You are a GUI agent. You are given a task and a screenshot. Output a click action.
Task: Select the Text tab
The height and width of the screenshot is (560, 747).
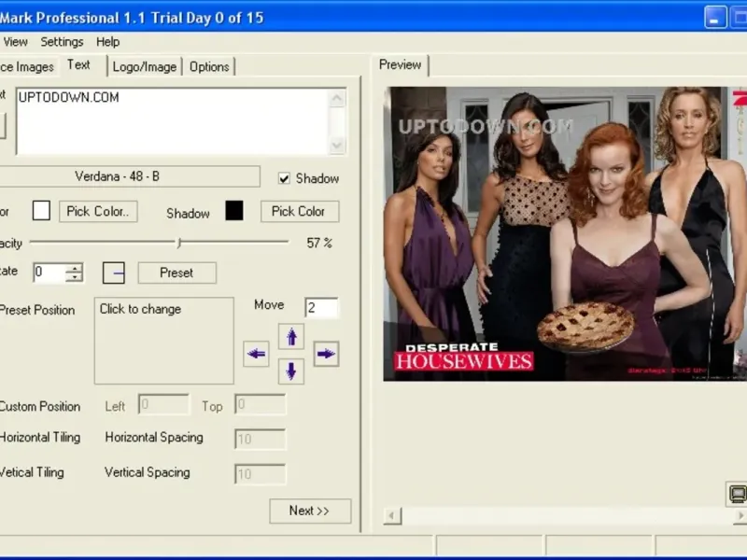click(78, 64)
